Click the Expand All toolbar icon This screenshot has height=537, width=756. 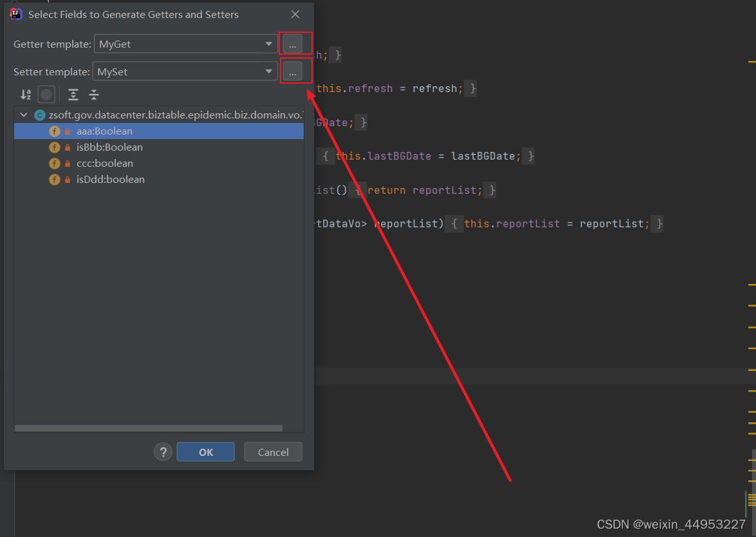[73, 95]
